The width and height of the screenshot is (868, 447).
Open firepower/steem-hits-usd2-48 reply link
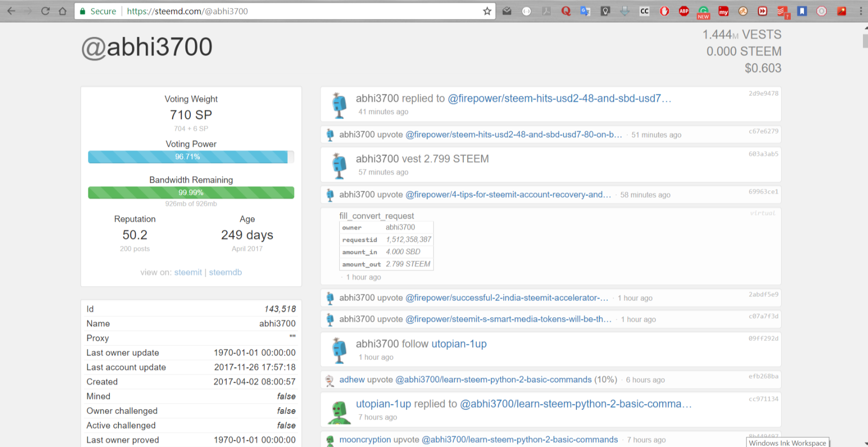click(560, 98)
